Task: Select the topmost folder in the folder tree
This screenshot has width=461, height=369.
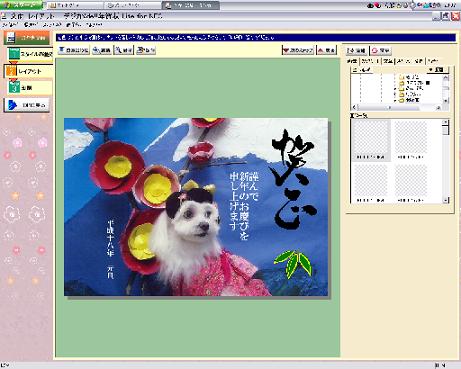Action: tap(410, 77)
